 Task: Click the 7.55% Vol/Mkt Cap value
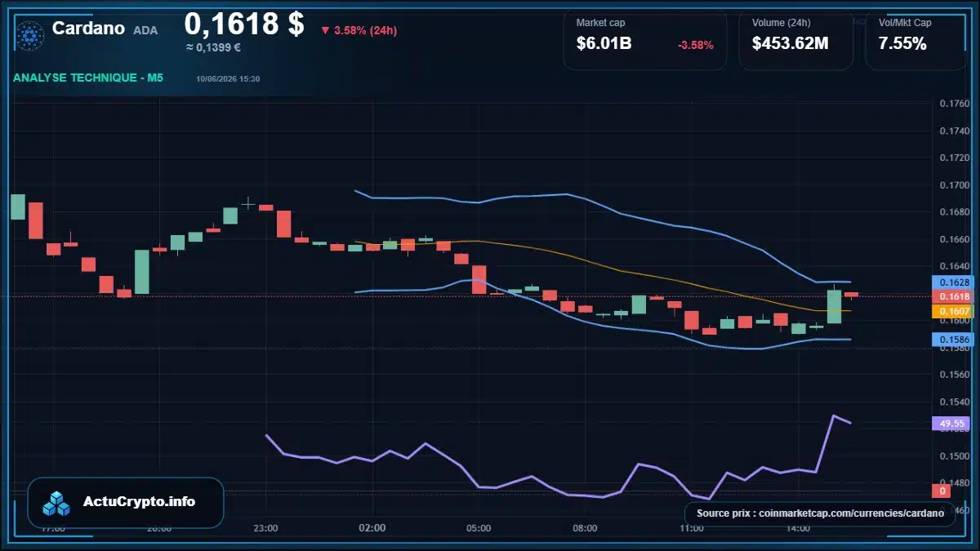[902, 43]
